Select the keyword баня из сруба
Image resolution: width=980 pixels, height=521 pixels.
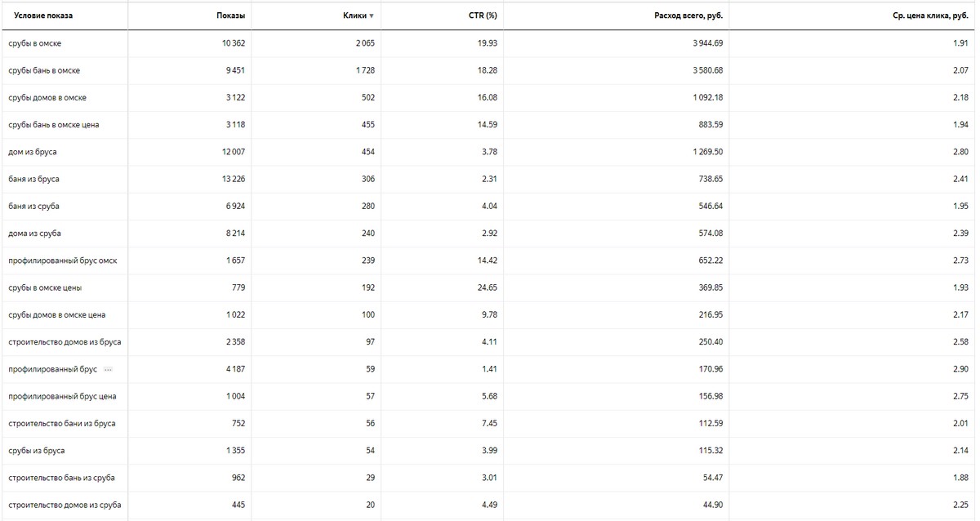[x=34, y=207]
